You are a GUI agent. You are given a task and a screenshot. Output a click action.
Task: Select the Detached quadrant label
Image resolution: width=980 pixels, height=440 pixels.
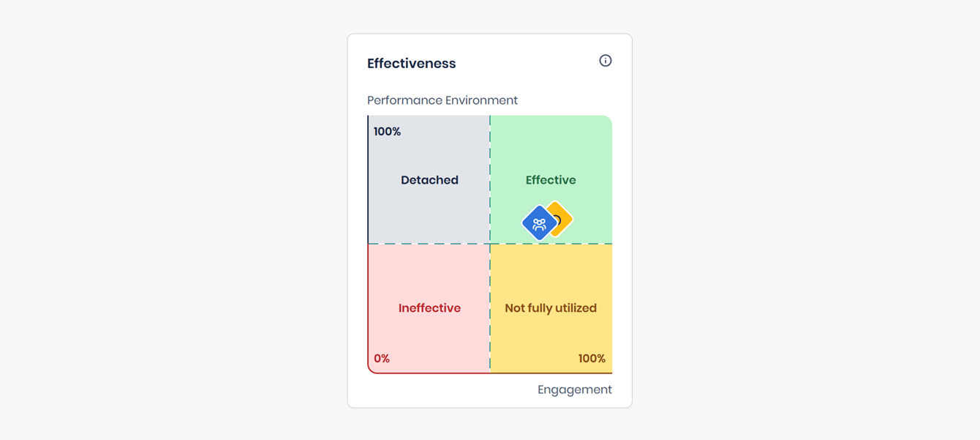click(429, 180)
